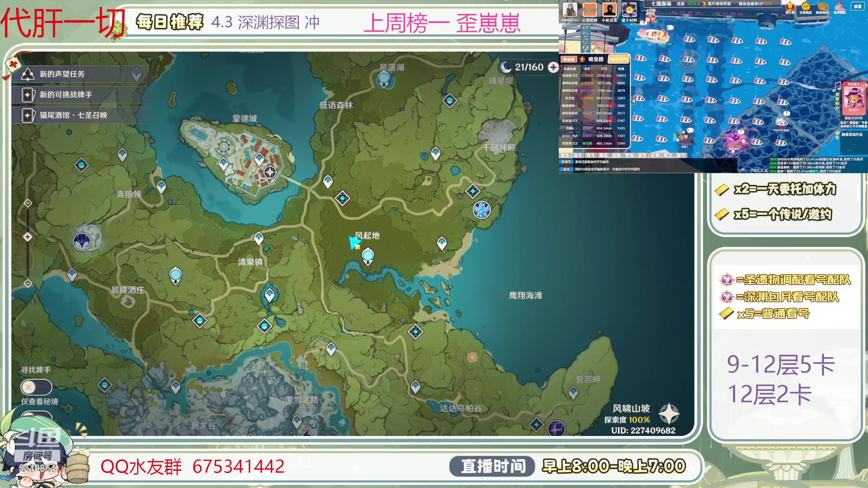Click the teleport waypoint on coast above 鹰翔海滩
The image size is (868, 488).
pyautogui.click(x=442, y=243)
